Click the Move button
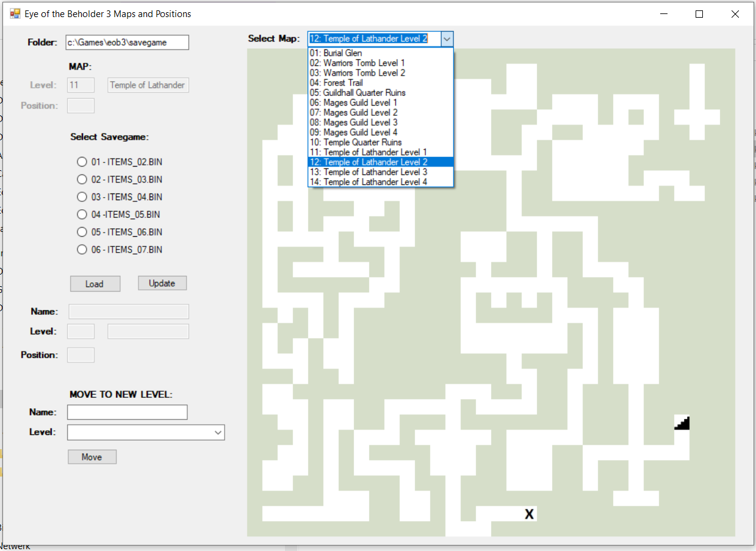Viewport: 756px width, 551px height. pos(92,457)
